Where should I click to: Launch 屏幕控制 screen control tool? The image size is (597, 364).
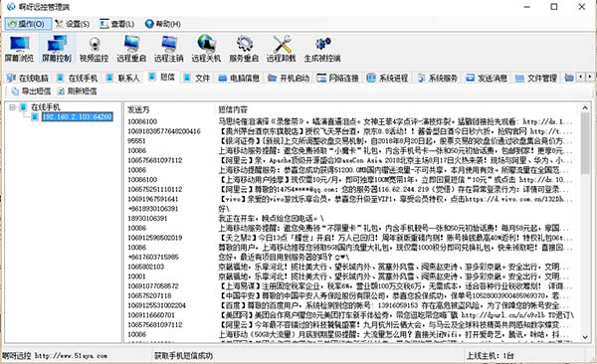coord(57,49)
